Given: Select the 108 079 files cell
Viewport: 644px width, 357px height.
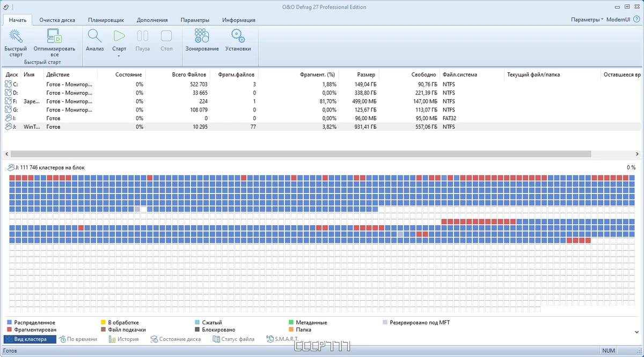Looking at the screenshot, I should pos(199,110).
